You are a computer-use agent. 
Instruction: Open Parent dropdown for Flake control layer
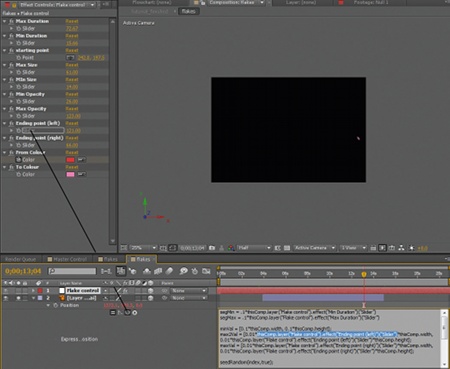tap(189, 291)
